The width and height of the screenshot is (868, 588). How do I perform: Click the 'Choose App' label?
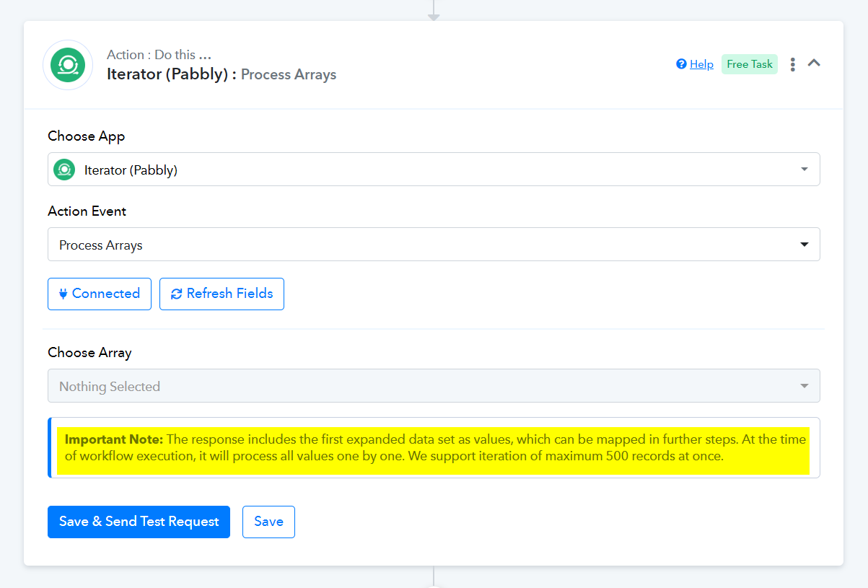(x=87, y=136)
